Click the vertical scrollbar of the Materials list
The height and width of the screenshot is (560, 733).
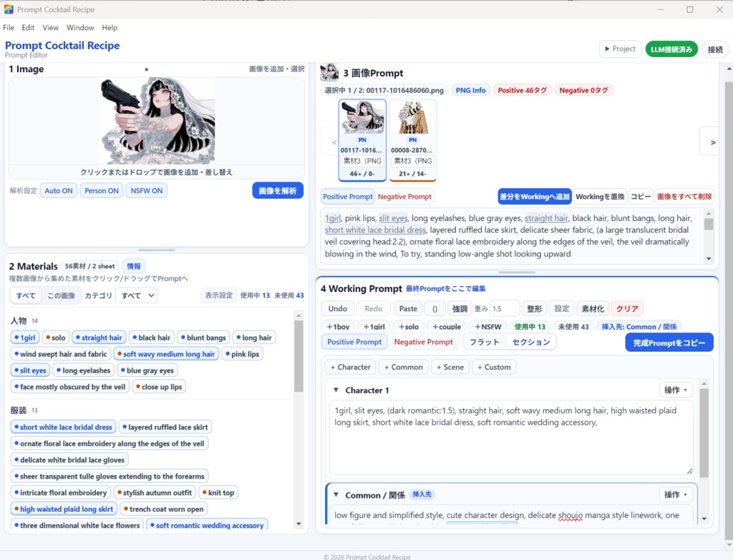tap(298, 356)
